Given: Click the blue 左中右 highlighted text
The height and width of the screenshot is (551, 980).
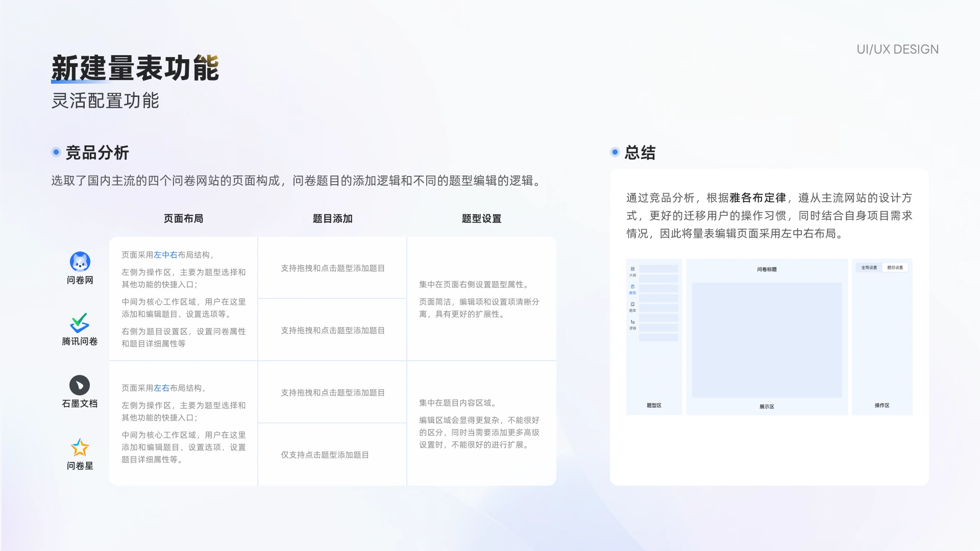Looking at the screenshot, I should (x=166, y=255).
